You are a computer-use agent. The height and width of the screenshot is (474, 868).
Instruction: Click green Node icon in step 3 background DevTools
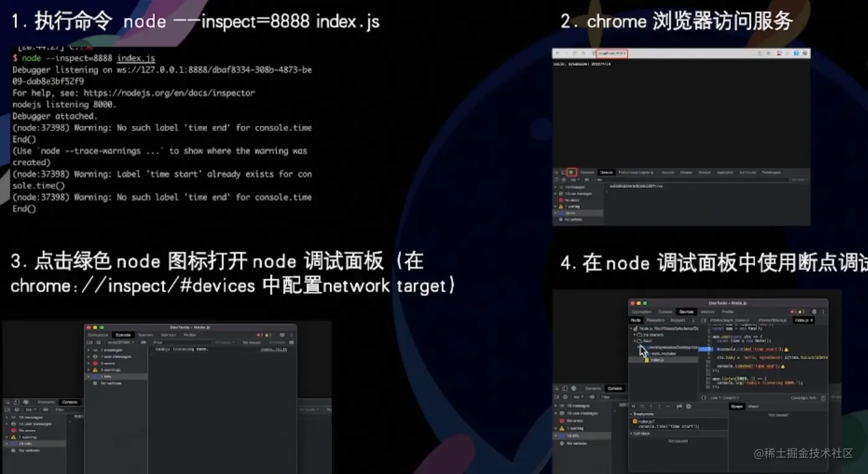[x=25, y=402]
